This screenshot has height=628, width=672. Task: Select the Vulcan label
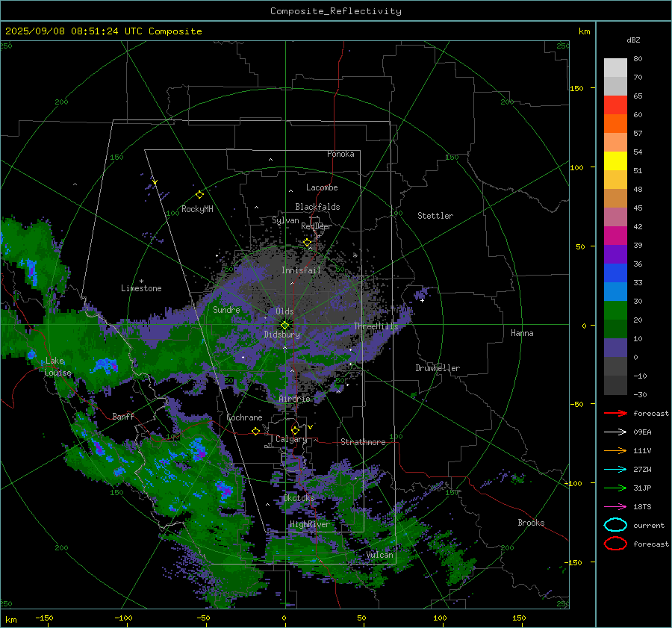point(380,555)
